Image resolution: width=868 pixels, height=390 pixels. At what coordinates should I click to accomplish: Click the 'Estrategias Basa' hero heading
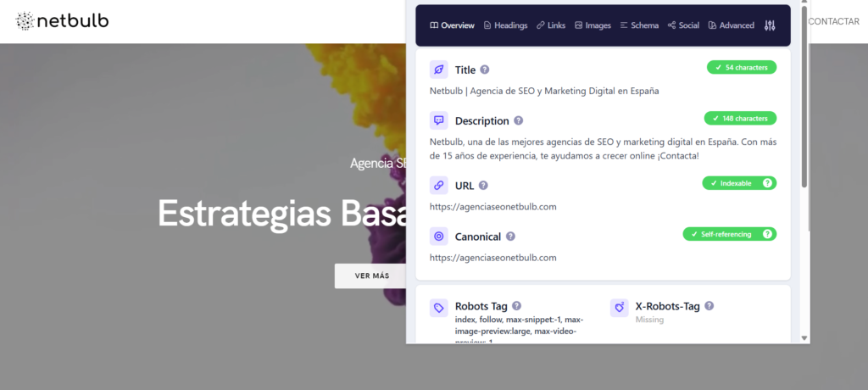(282, 214)
